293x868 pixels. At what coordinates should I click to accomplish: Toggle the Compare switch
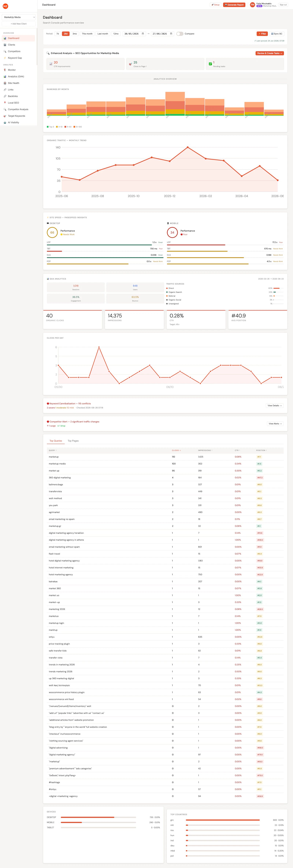[x=180, y=34]
